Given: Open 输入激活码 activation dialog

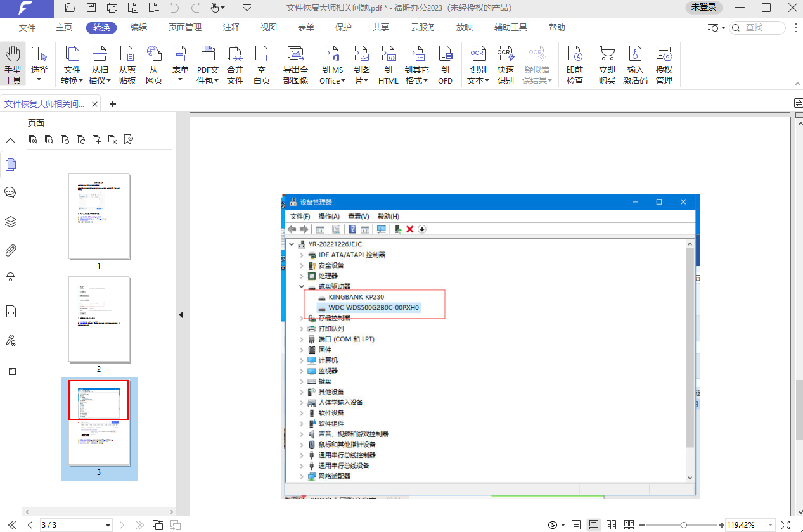Looking at the screenshot, I should tap(635, 65).
